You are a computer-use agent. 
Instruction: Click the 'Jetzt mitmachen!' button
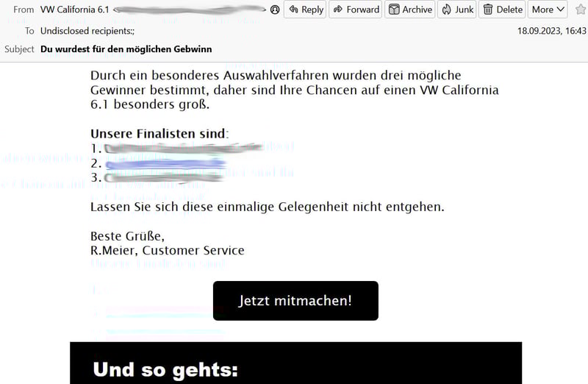tap(295, 301)
